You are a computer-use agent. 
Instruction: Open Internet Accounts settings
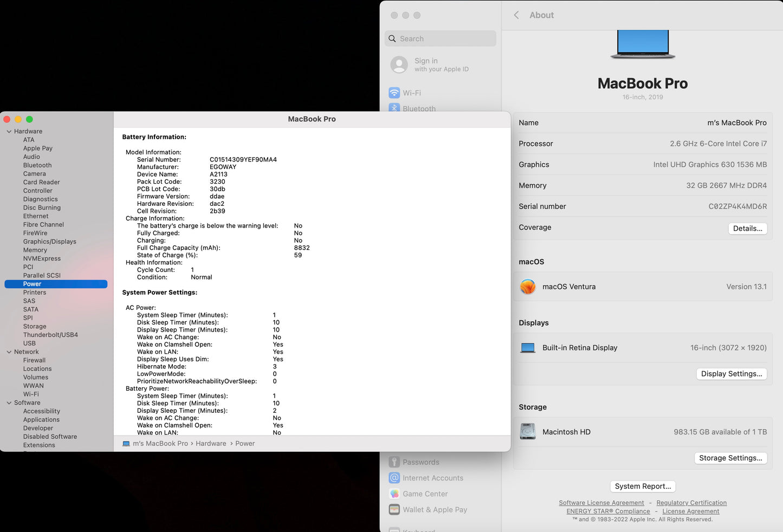tap(432, 478)
